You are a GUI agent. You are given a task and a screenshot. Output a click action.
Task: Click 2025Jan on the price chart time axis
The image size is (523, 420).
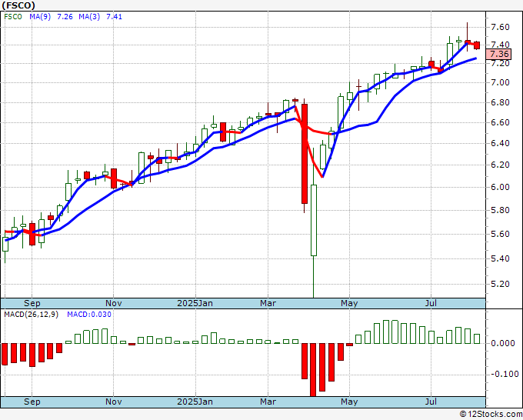click(x=195, y=303)
